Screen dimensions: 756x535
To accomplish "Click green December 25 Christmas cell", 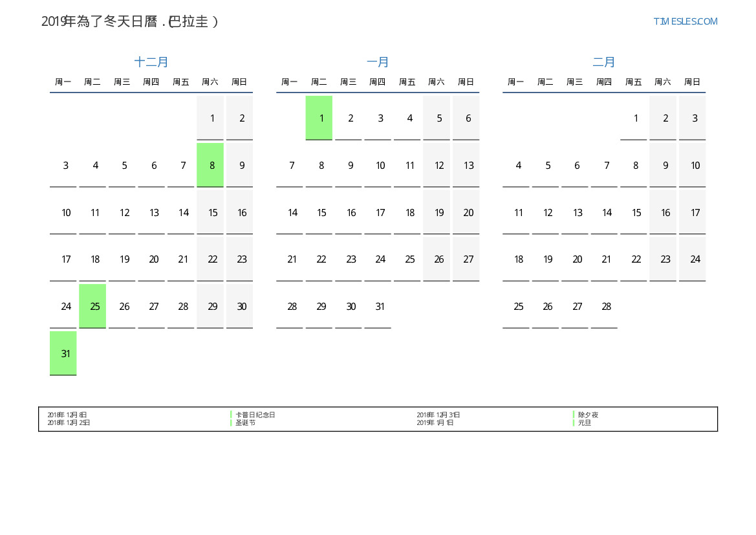I will coord(92,306).
